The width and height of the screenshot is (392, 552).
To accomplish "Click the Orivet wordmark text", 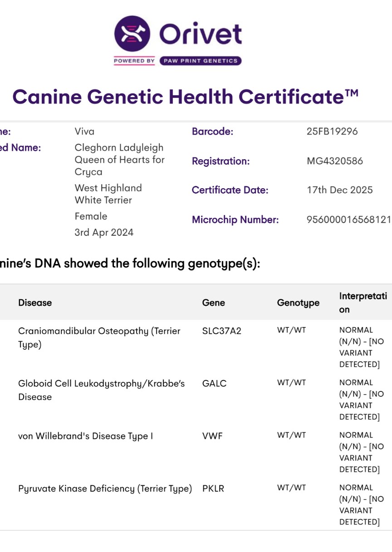I will 200,34.
